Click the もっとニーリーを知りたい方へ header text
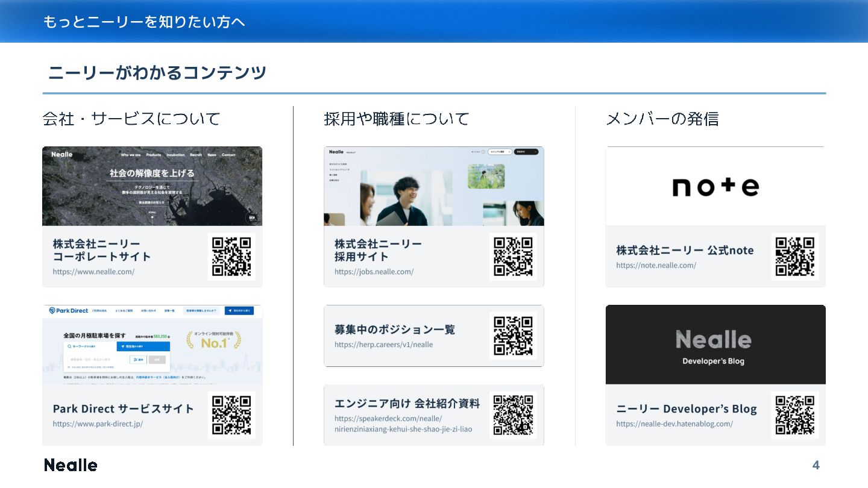The height and width of the screenshot is (488, 868). pos(144,22)
